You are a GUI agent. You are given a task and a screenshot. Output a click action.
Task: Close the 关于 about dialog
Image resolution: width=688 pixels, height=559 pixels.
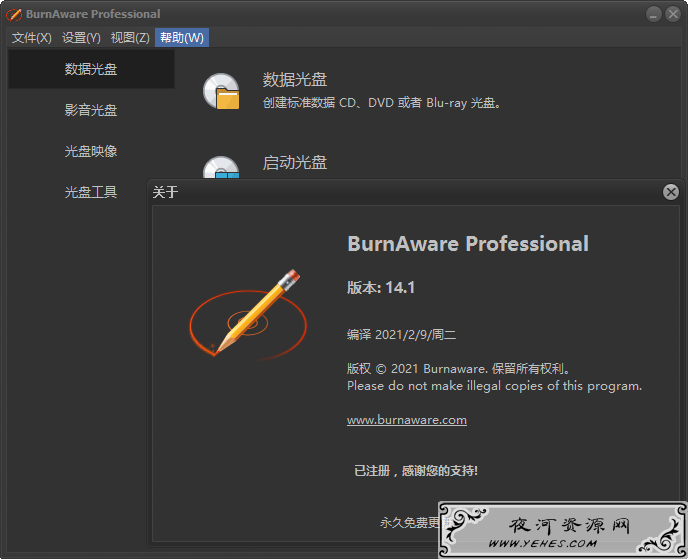tap(670, 192)
